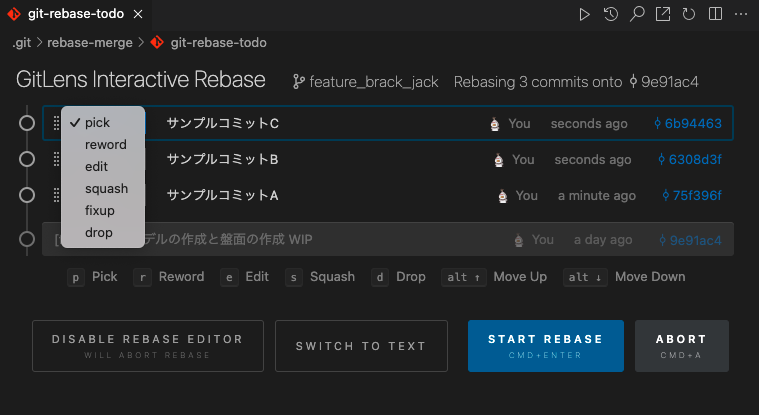Click the 'p' Pick shortcut key hint
This screenshot has width=759, height=415.
76,277
